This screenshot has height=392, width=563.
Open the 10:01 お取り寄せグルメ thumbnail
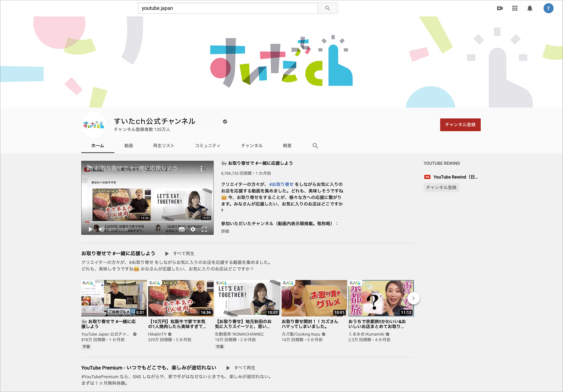pos(314,298)
